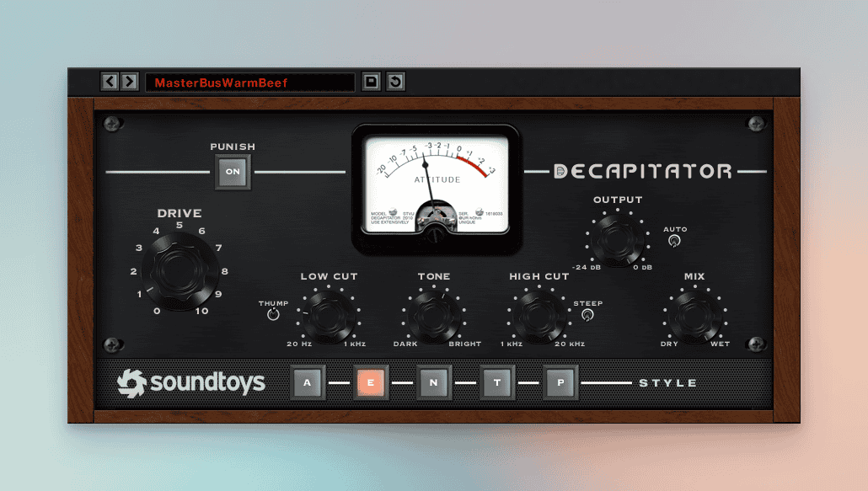
Task: Click the revert preset icon
Action: coord(395,82)
